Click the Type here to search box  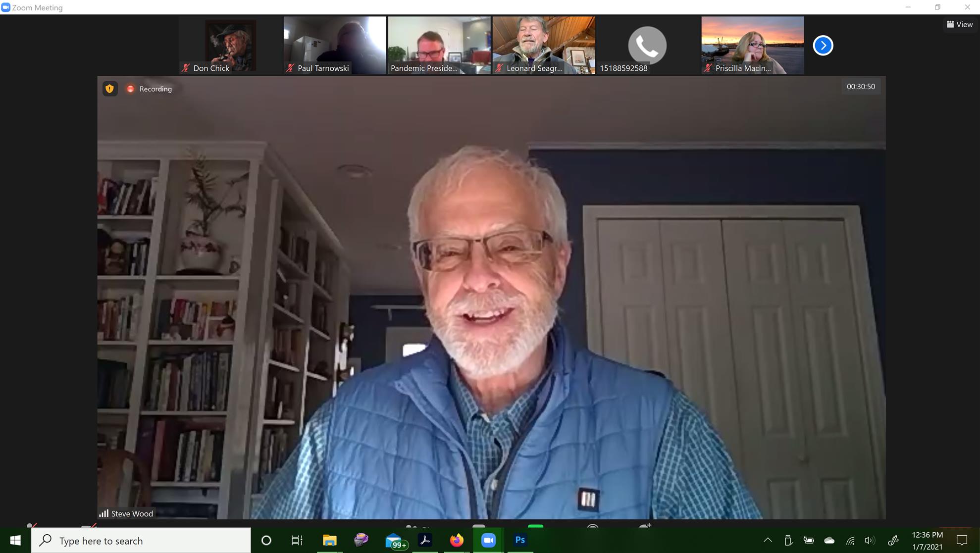click(142, 541)
